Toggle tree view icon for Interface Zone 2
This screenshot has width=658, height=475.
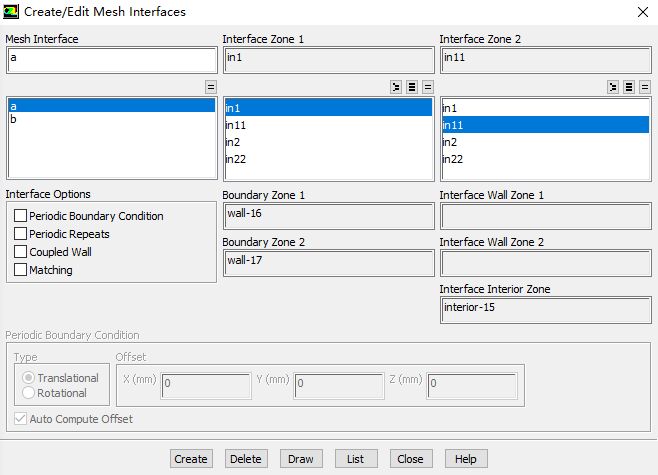(x=613, y=87)
